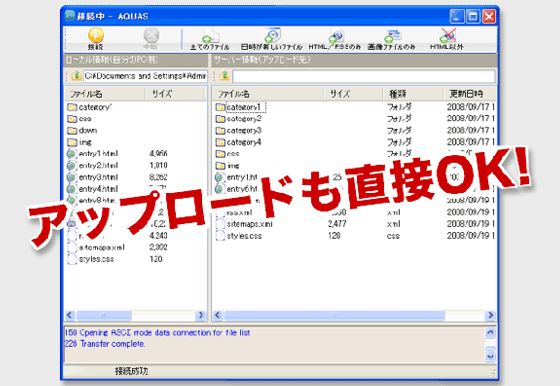Screen dimensions: 560x386
Task: Click the empty server path field
Action: [364, 76]
